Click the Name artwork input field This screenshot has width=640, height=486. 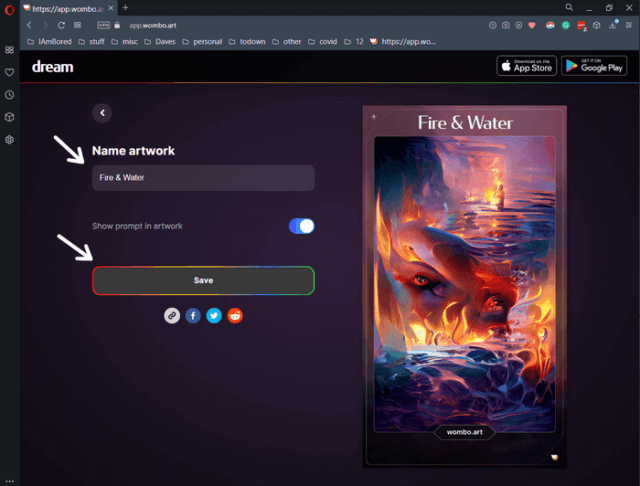click(203, 178)
